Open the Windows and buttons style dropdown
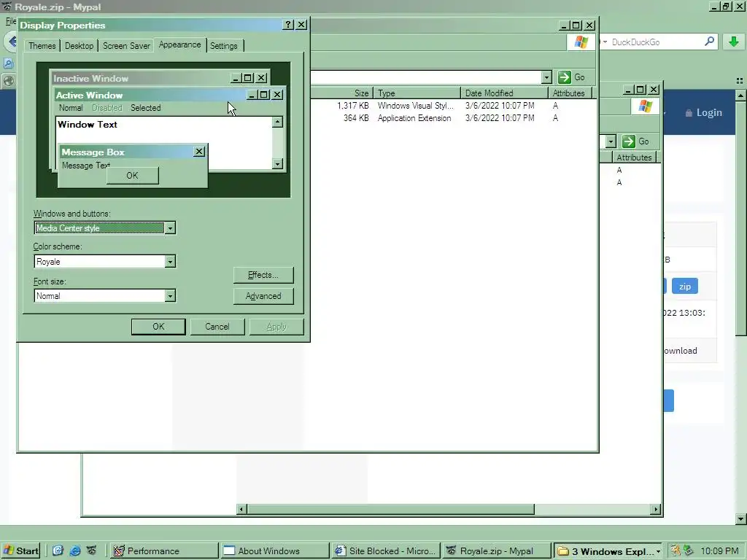The height and width of the screenshot is (560, 747). coord(170,228)
